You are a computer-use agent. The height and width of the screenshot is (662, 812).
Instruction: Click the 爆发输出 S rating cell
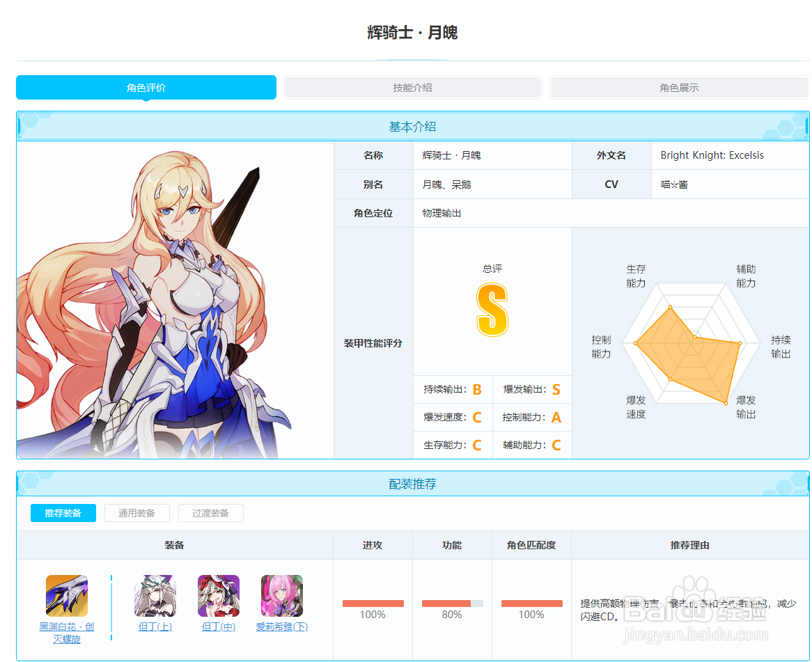point(532,389)
